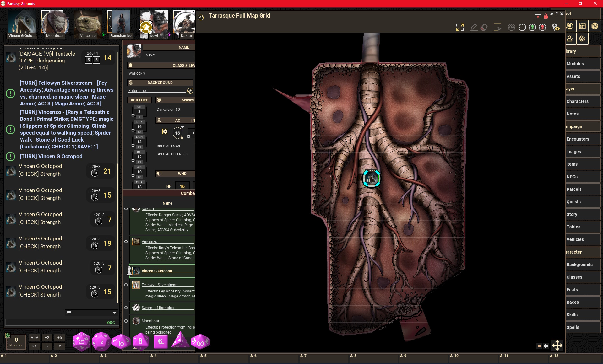This screenshot has width=603, height=364.
Task: Pop out the map window arrow icon
Action: [x=552, y=14]
